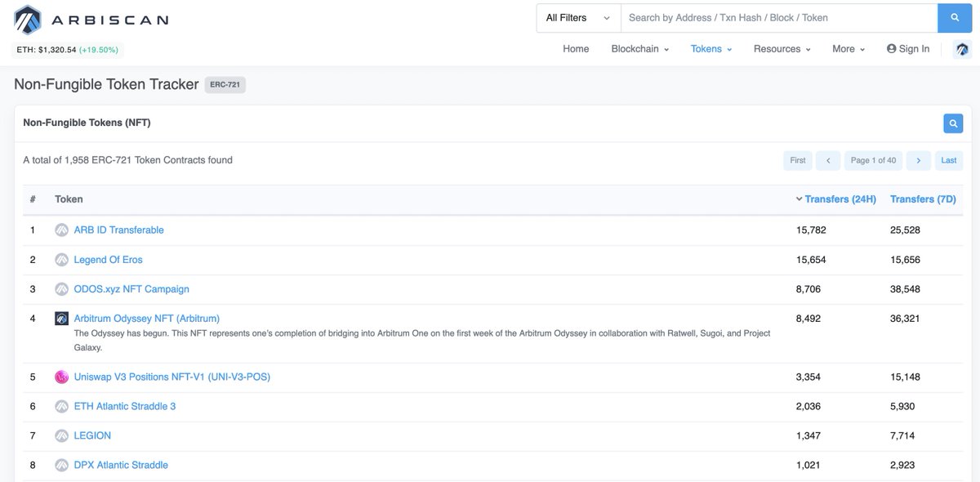Expand the More menu
Viewport: 980px width, 482px height.
(x=849, y=49)
